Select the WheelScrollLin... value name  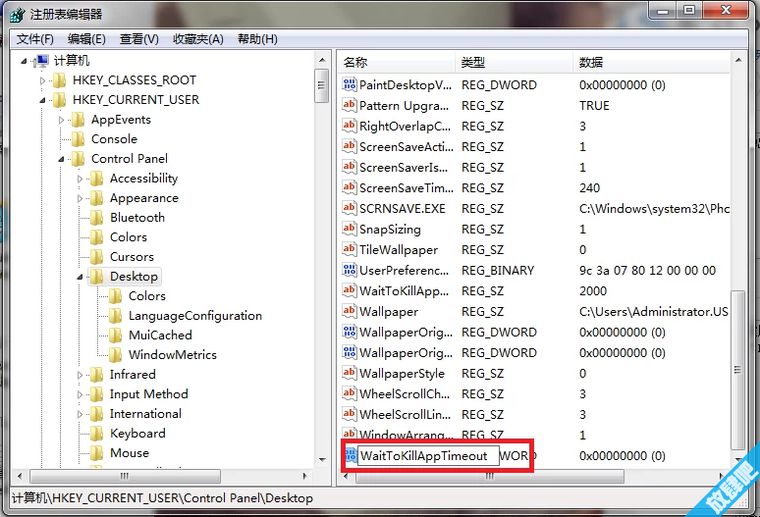pyautogui.click(x=405, y=414)
